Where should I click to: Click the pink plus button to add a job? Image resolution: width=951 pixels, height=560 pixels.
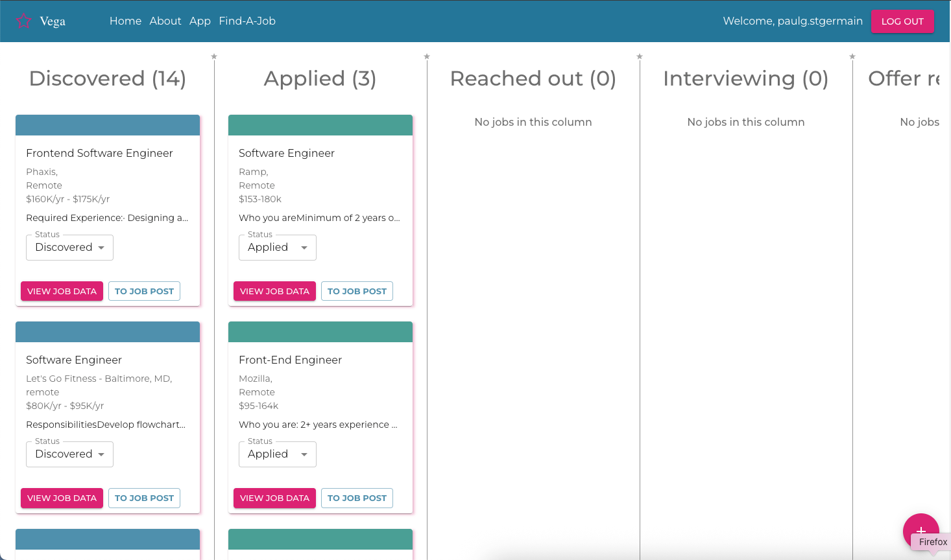[921, 531]
